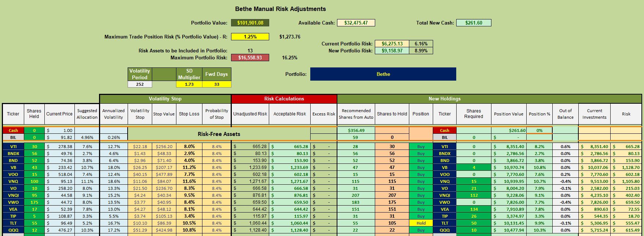Select VEA shares required 134
This screenshot has width=644, height=236.
pyautogui.click(x=474, y=209)
